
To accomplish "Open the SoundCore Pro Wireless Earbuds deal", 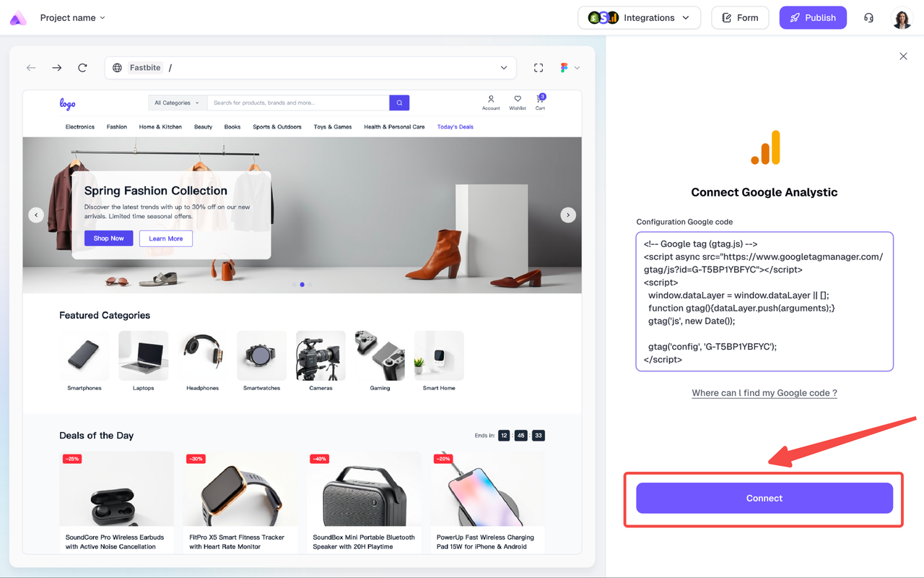I will coord(117,503).
